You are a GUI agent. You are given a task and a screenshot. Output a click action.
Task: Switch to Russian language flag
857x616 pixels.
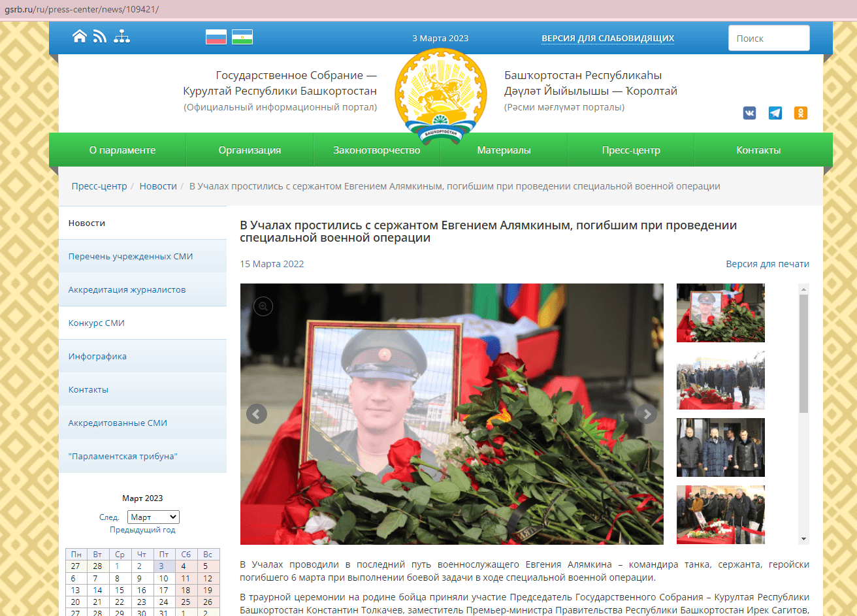216,37
